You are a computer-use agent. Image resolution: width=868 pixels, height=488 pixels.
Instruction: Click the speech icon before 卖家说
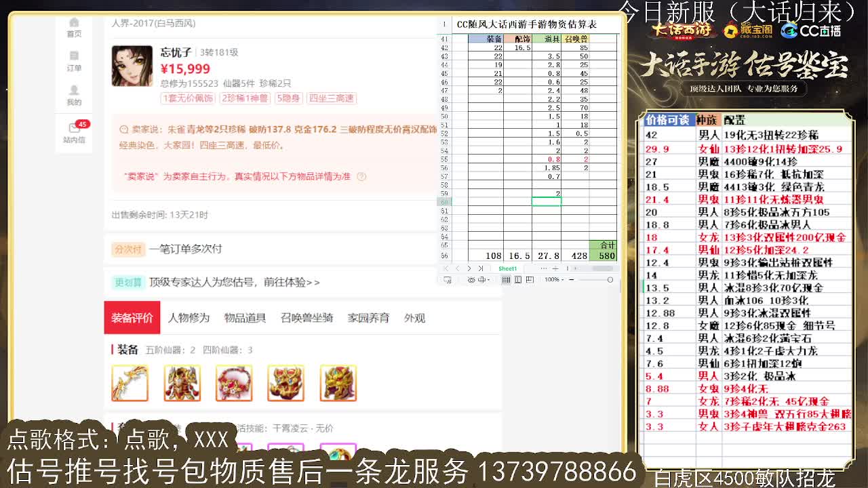123,129
